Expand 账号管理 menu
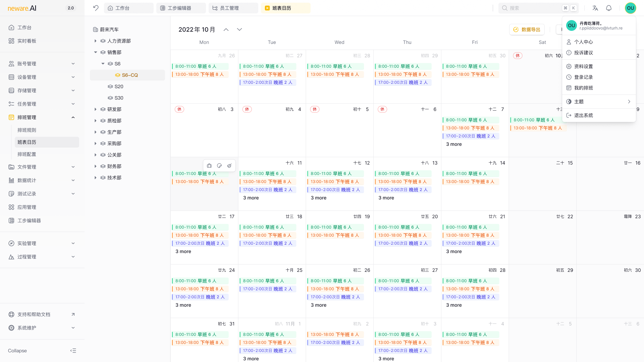The height and width of the screenshot is (362, 644). (42, 64)
